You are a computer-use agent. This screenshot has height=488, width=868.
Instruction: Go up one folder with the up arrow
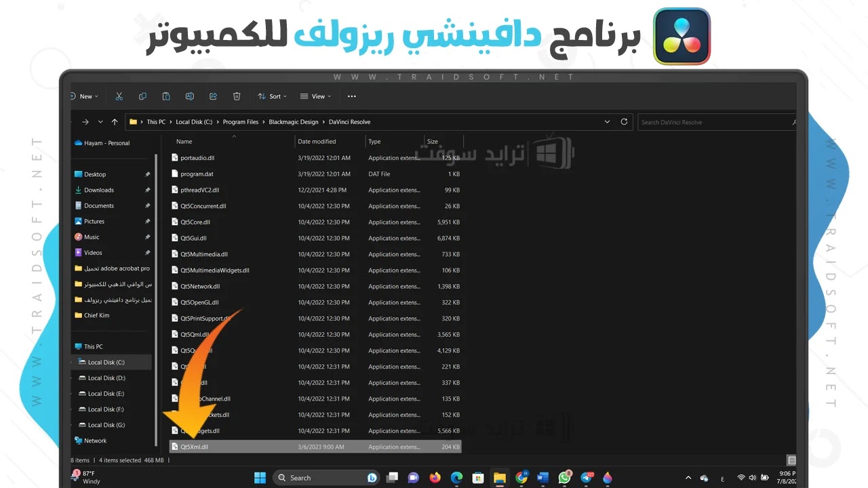click(x=115, y=121)
